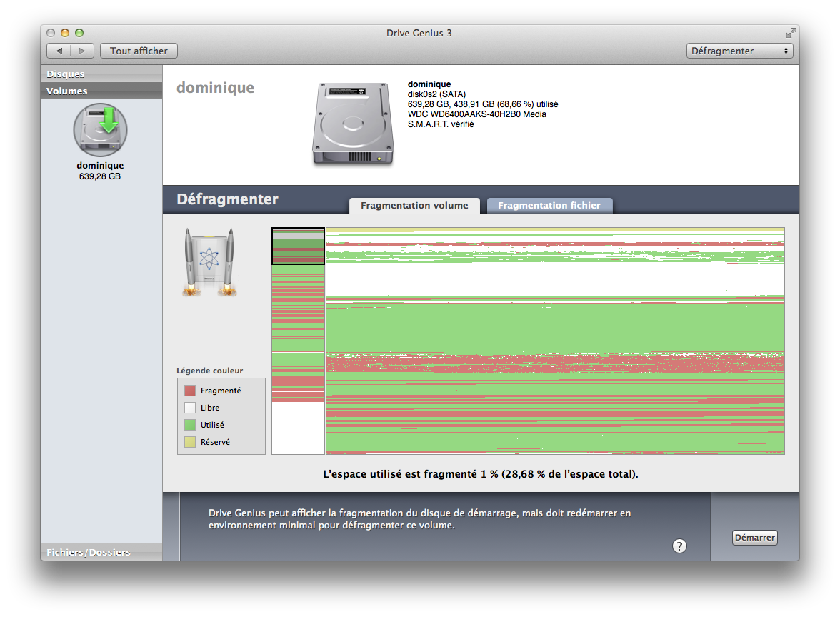Click the Fragmenté red swatch
Image resolution: width=840 pixels, height=617 pixels.
[x=190, y=391]
